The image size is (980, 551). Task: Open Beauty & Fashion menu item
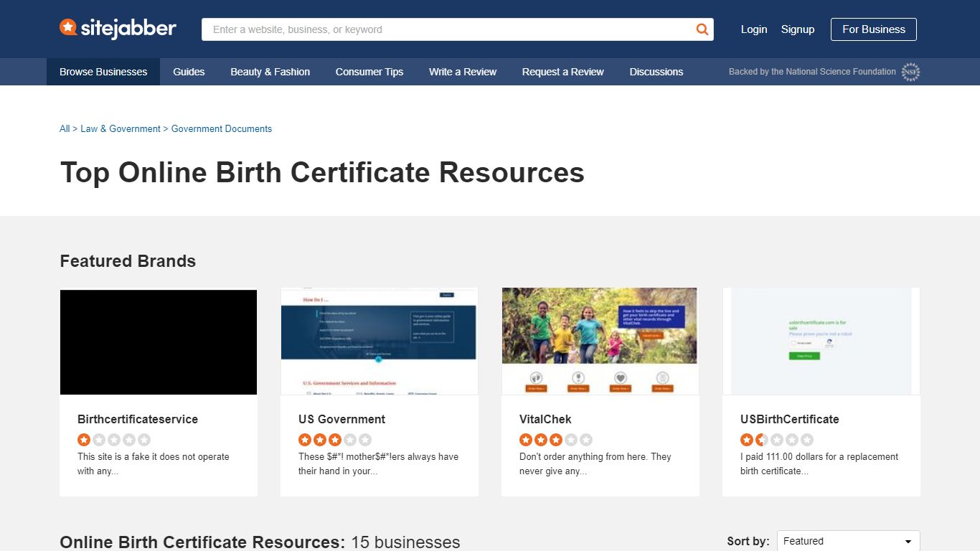click(x=270, y=72)
